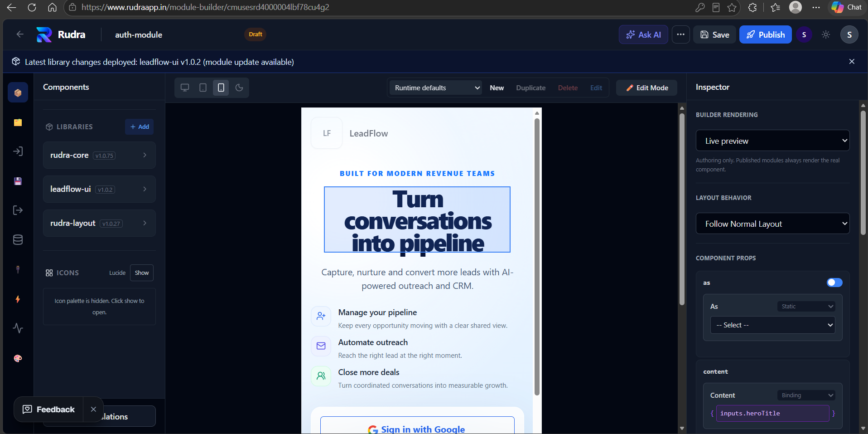Click Delete in the preset toolbar

[x=568, y=88]
